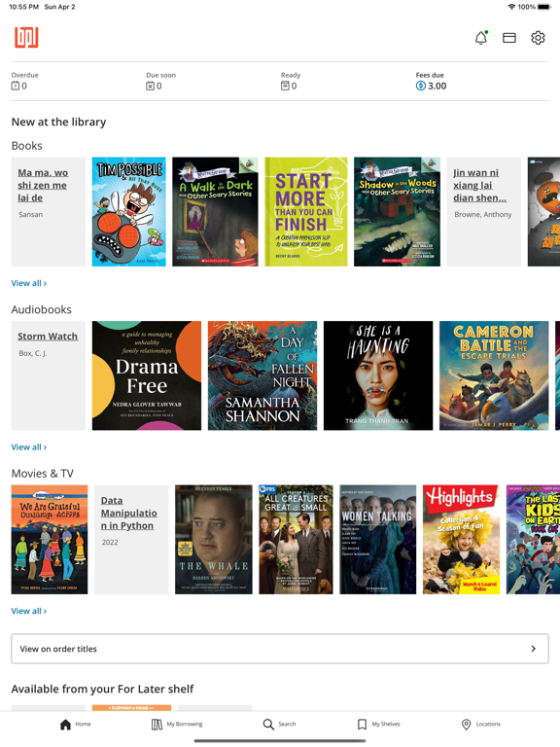
Task: Tap the Home house icon
Action: point(66,724)
